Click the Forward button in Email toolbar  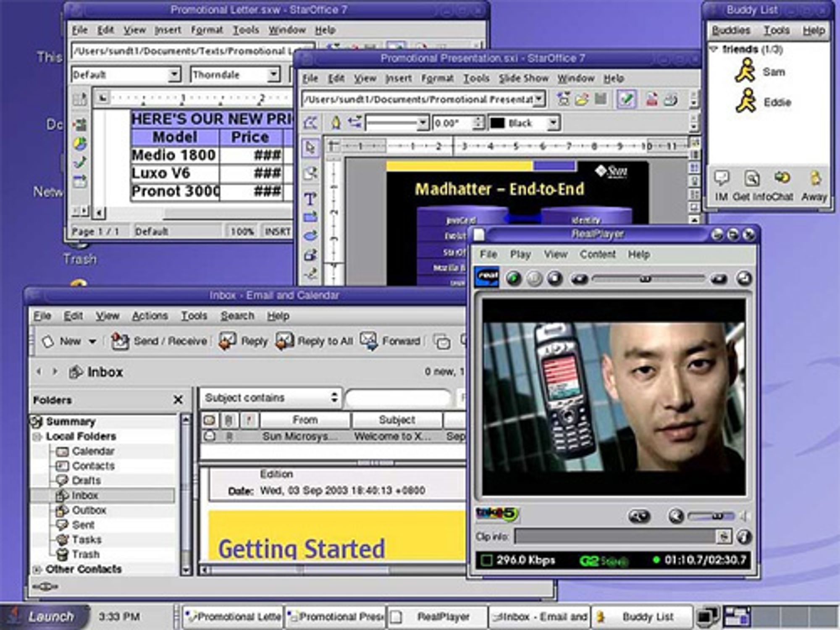pyautogui.click(x=390, y=341)
